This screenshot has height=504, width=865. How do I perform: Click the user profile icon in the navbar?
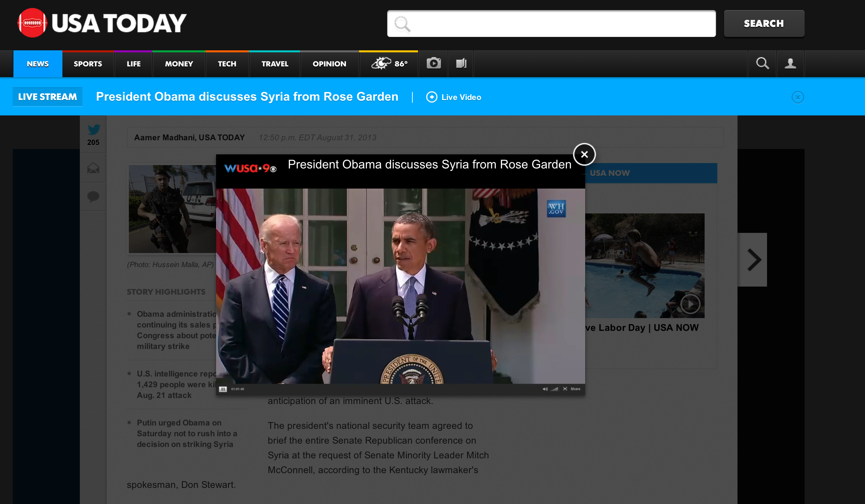click(x=791, y=63)
